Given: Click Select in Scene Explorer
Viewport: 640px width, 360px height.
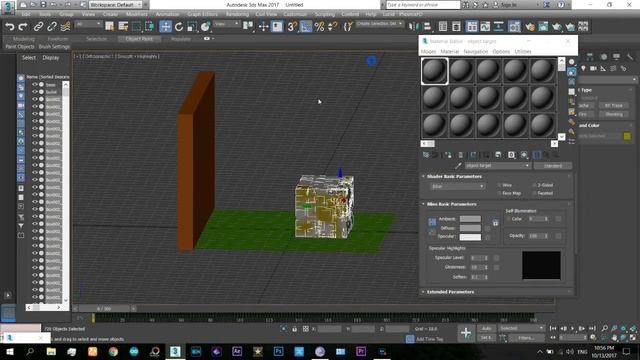Looking at the screenshot, I should 29,58.
